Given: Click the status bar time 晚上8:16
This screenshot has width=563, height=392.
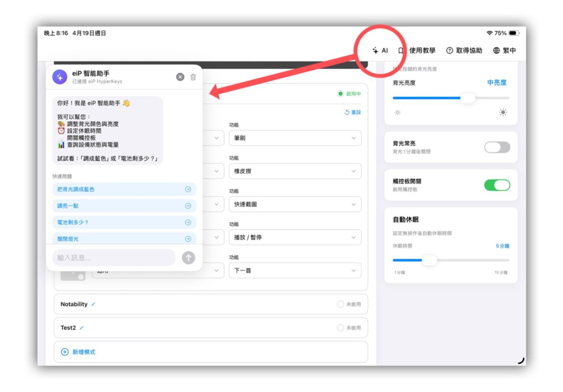Looking at the screenshot, I should point(56,33).
